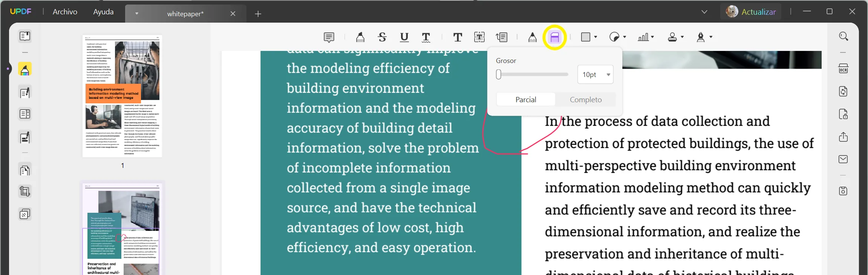This screenshot has height=275, width=868.
Task: Expand the stamp dropdown arrow
Action: 682,37
